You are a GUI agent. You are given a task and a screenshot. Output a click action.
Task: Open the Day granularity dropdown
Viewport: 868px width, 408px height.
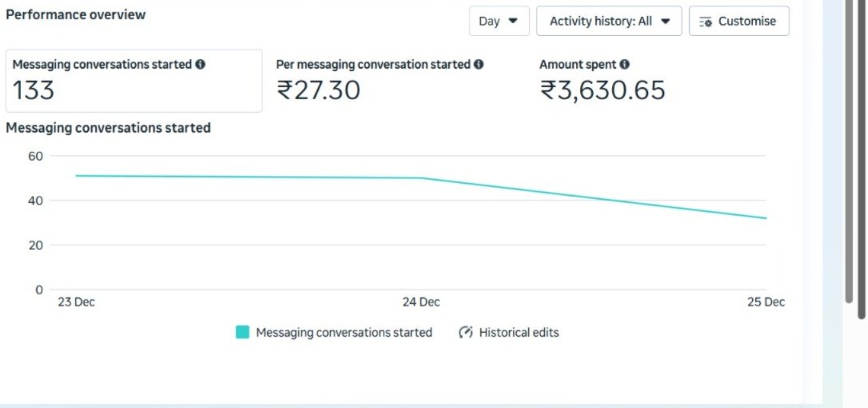point(499,22)
